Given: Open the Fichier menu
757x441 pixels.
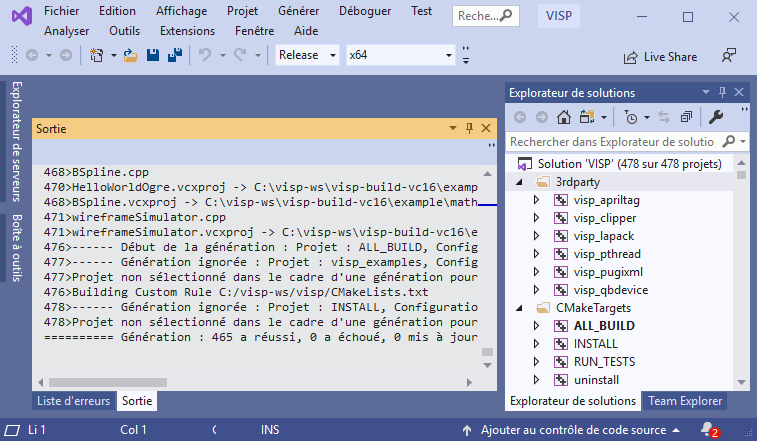Looking at the screenshot, I should [61, 11].
